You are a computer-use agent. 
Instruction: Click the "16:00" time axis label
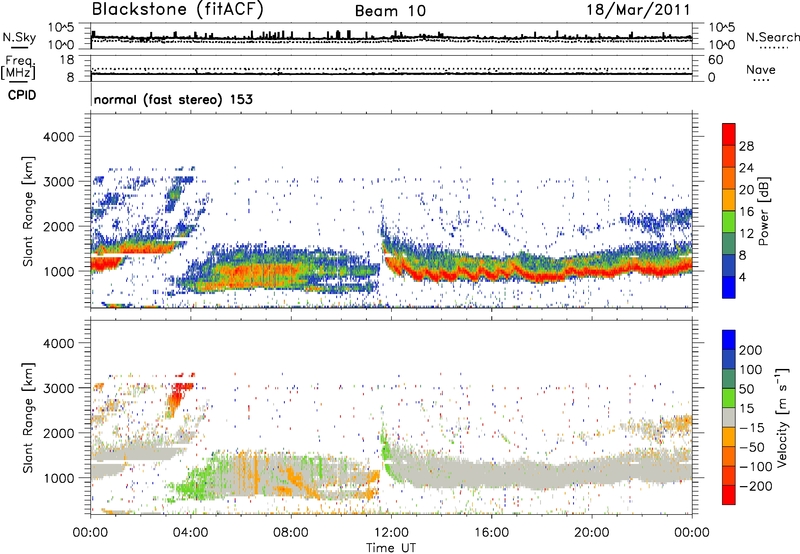(491, 533)
